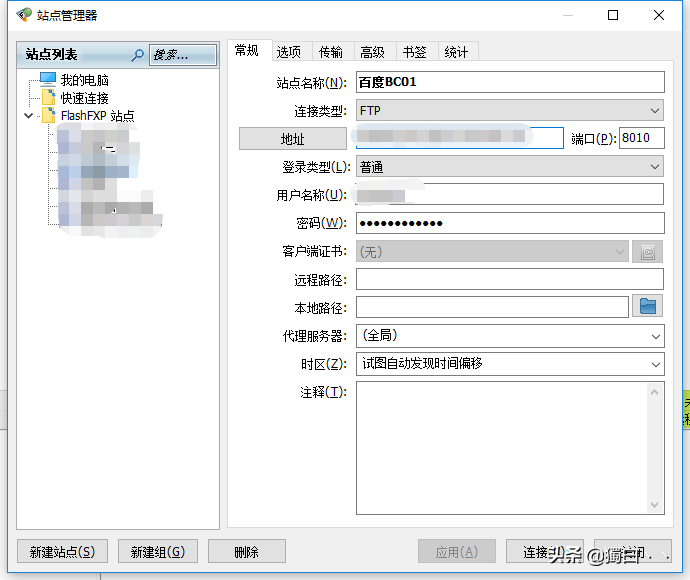
Task: Expand the time zone (时区) dropdown
Action: pos(655,364)
